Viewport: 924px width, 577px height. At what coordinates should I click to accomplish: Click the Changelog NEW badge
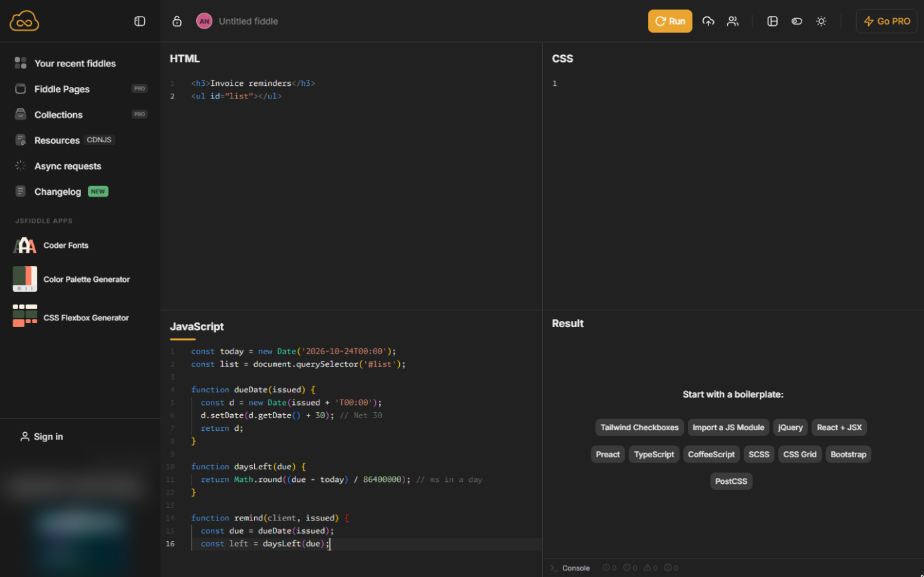tap(98, 191)
